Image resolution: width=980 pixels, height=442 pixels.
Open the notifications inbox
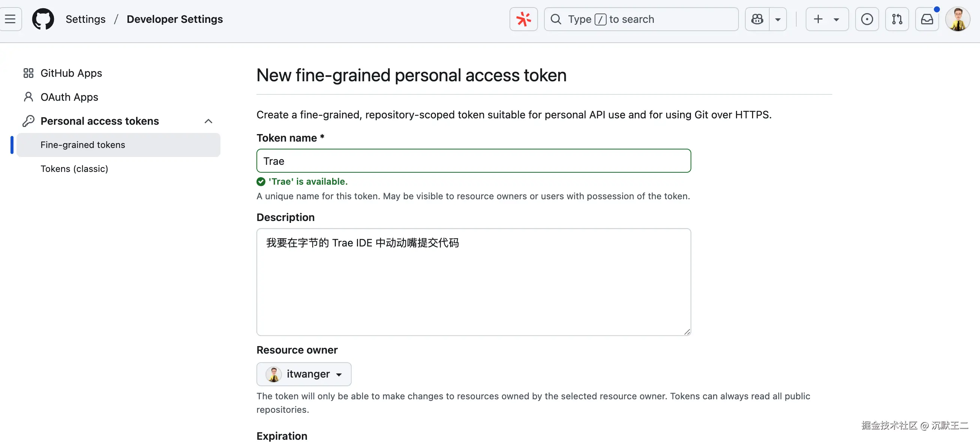(927, 19)
